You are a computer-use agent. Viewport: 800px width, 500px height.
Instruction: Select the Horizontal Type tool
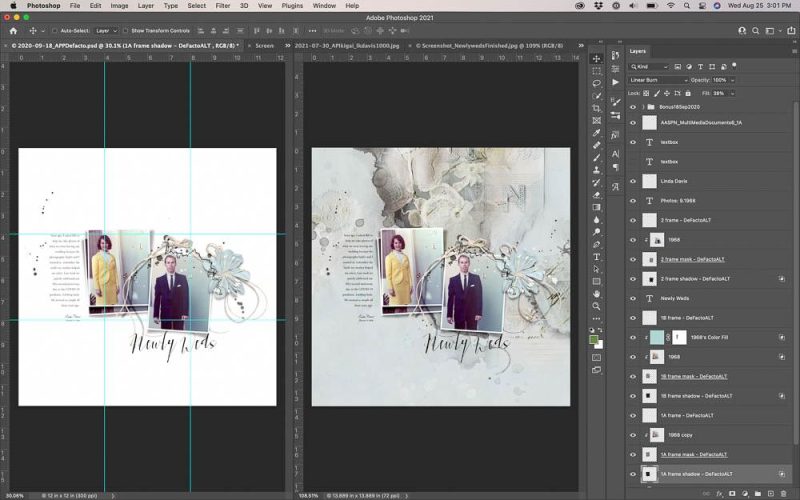596,257
